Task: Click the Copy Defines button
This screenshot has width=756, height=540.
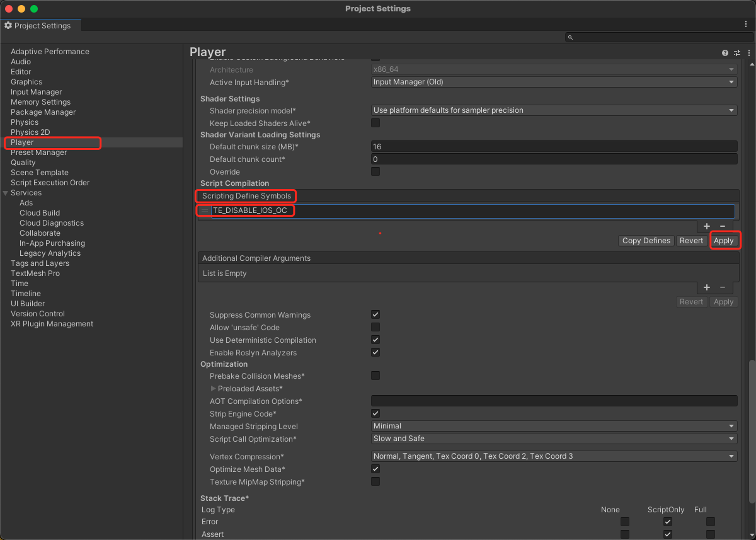Action: pos(646,241)
